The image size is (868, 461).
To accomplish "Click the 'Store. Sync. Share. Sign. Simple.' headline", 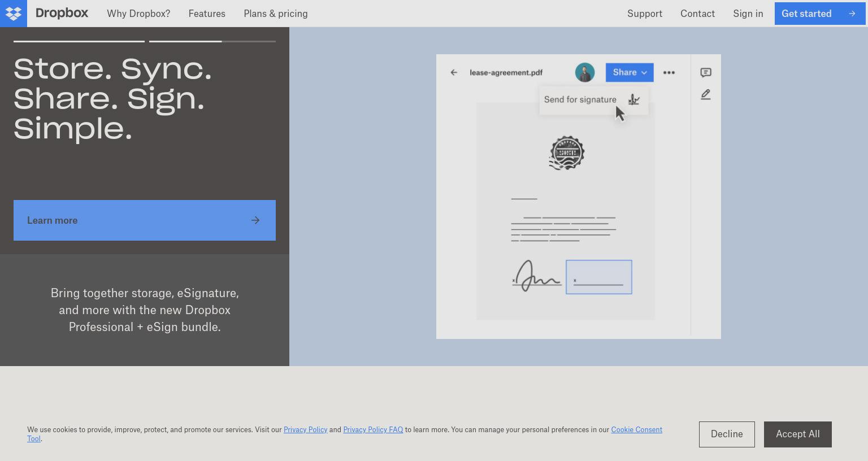I will (113, 99).
